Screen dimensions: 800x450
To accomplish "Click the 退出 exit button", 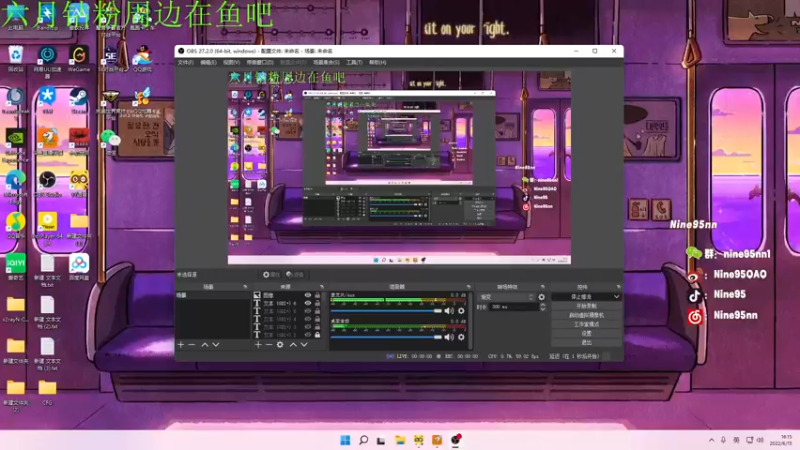I will (x=586, y=342).
